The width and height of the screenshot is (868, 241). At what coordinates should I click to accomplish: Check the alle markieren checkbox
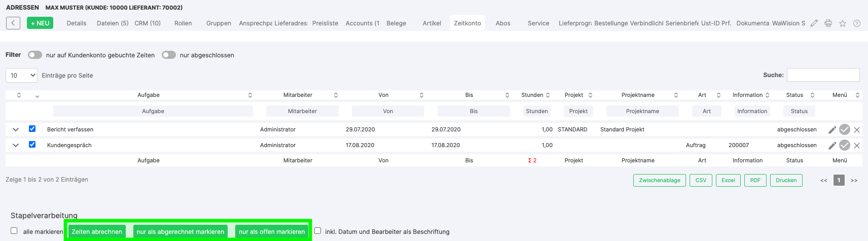point(14,231)
